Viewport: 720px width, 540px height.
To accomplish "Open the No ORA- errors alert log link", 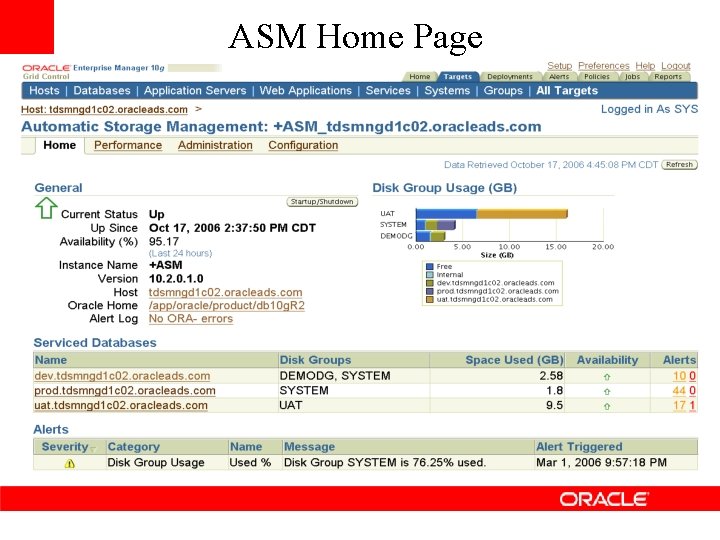I will pyautogui.click(x=191, y=319).
